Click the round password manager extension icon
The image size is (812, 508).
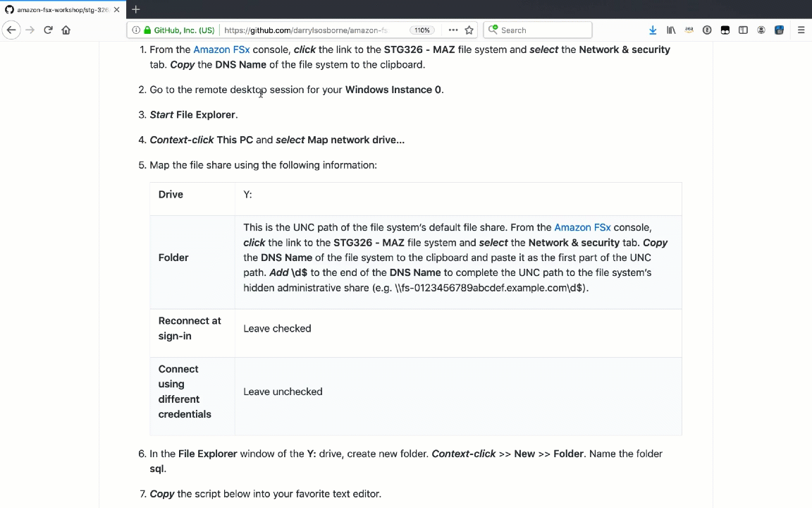pyautogui.click(x=707, y=30)
